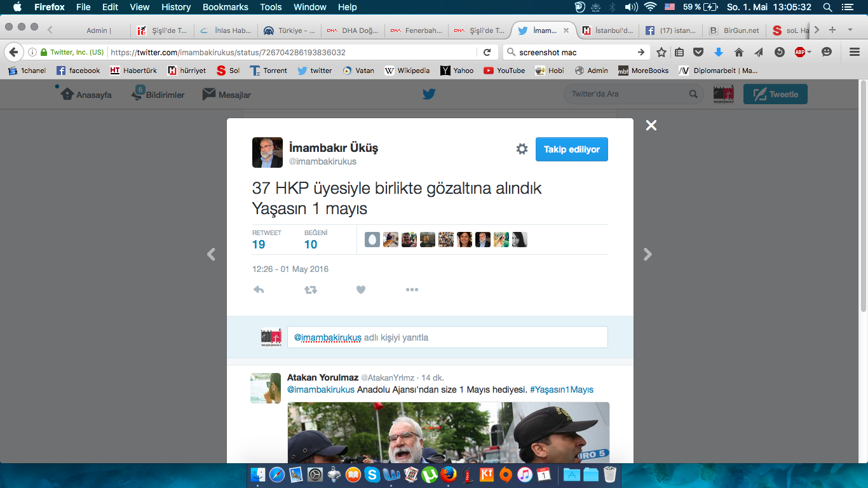Open the Mesajlar tab in Twitter header
Viewport: 868px width, 488px height.
[227, 95]
